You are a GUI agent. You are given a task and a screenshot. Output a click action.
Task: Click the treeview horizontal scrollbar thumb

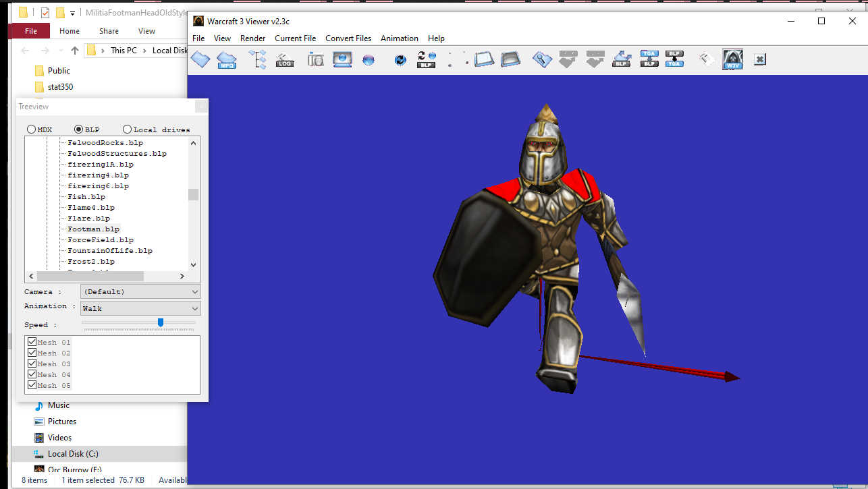point(90,276)
